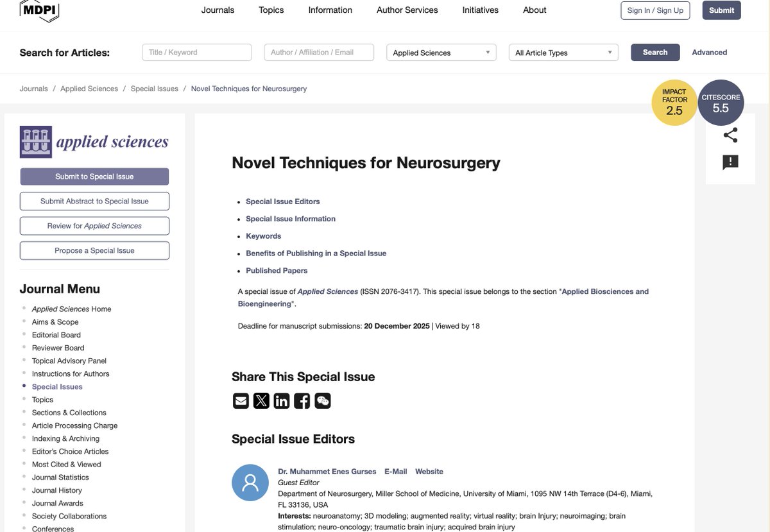Click the Applied Sciences journal logo
Viewport: 770px width, 532px height.
pos(94,142)
